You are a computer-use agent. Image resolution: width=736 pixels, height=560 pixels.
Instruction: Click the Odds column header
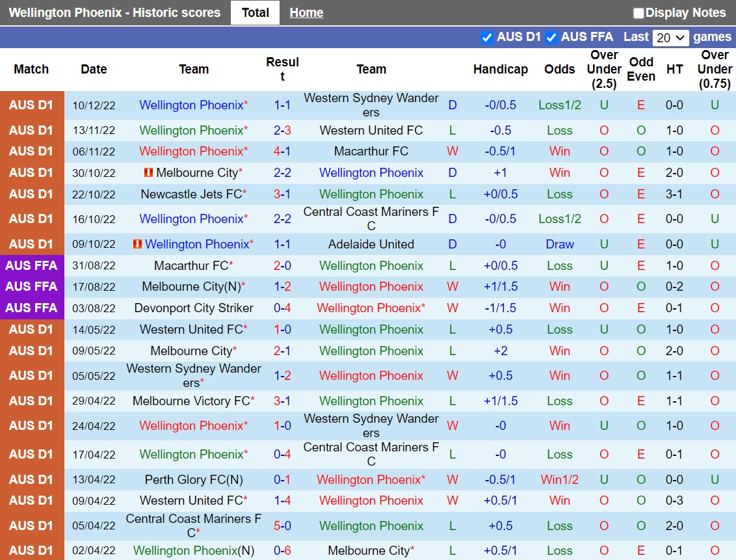560,69
